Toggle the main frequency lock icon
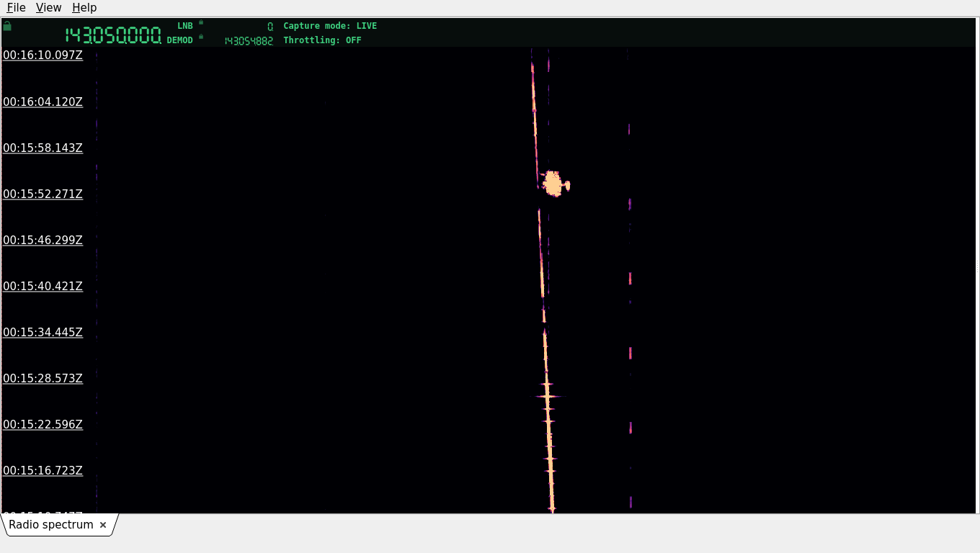The height and width of the screenshot is (553, 980). [x=7, y=26]
